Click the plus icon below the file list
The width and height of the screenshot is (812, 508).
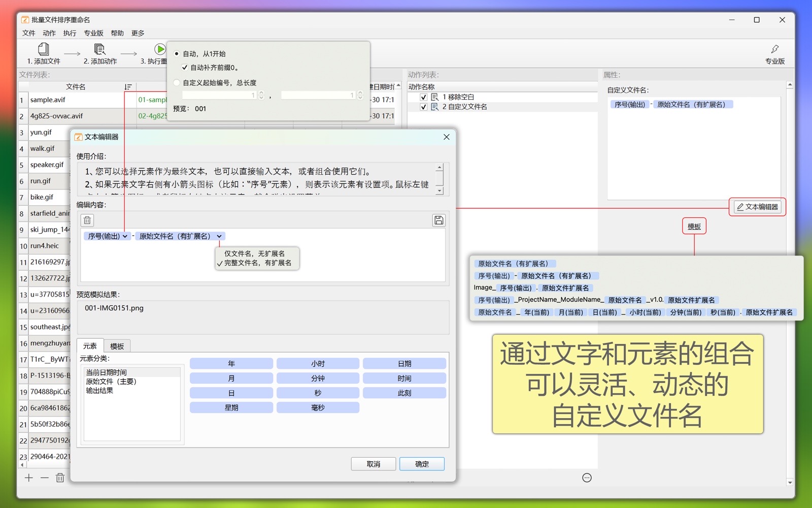tap(29, 478)
